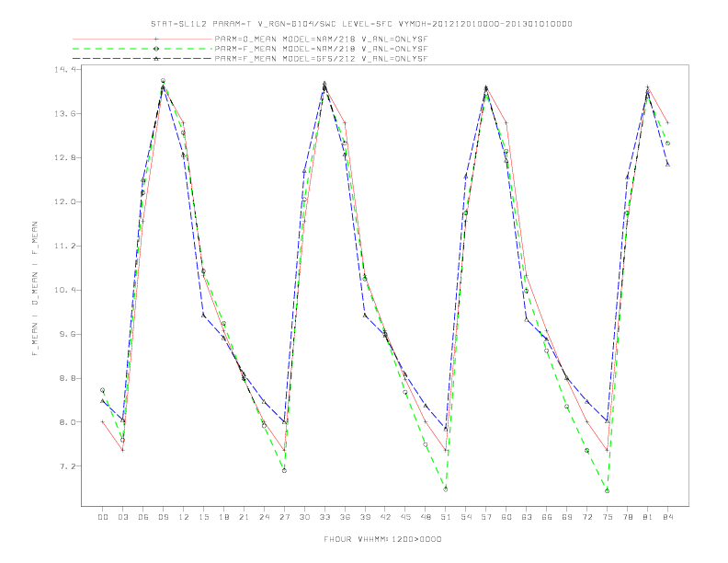Click the x-axis tick label 75
Image resolution: width=728 pixels, height=563 pixels.
point(608,517)
